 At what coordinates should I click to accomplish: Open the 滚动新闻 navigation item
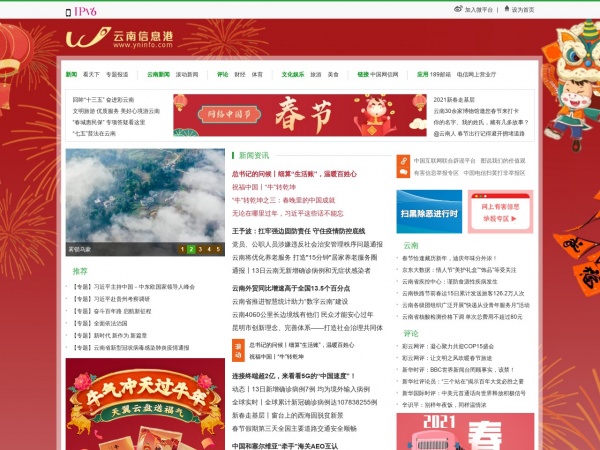187,74
